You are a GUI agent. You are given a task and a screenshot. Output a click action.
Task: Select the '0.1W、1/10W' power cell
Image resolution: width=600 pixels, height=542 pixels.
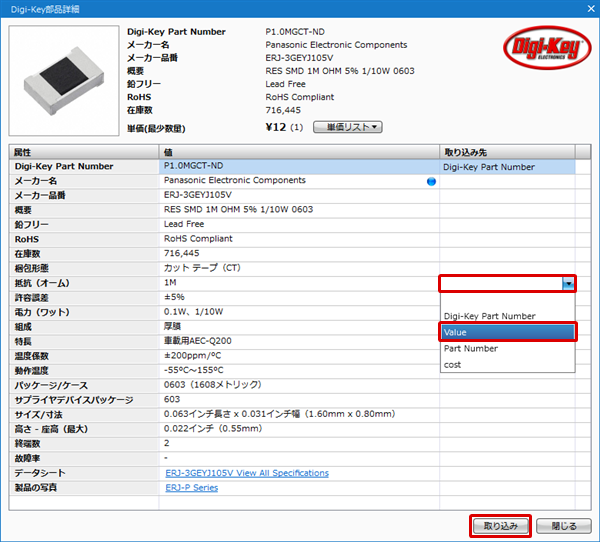(x=299, y=312)
